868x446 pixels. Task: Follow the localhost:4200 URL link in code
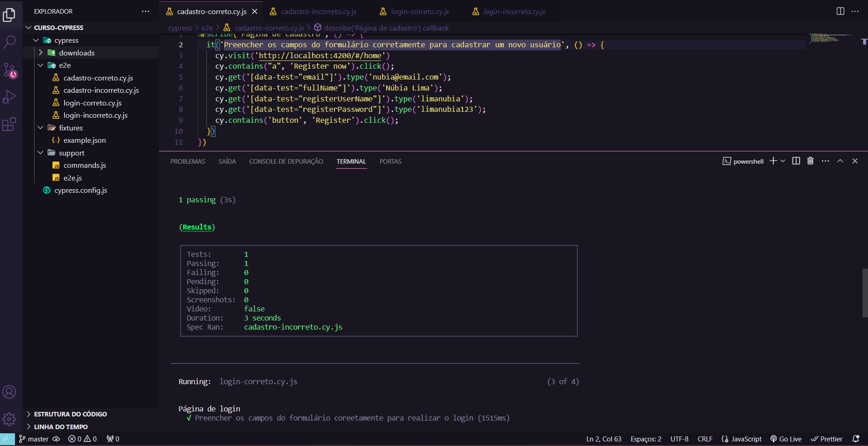[320, 55]
